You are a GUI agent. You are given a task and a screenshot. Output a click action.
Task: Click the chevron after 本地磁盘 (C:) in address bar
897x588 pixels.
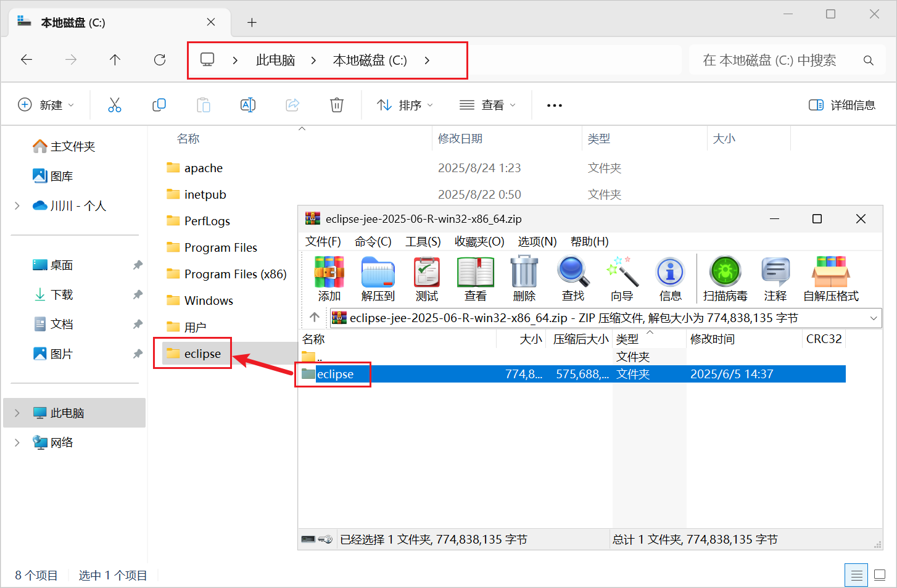427,60
